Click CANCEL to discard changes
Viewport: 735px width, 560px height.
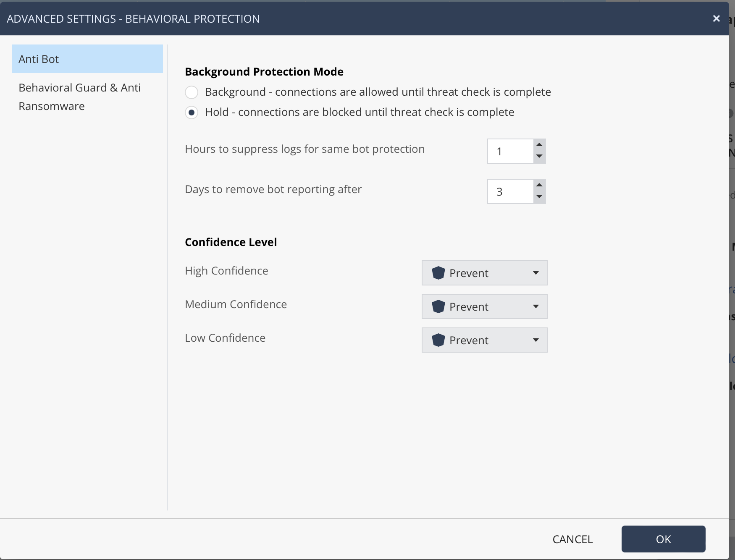tap(572, 539)
